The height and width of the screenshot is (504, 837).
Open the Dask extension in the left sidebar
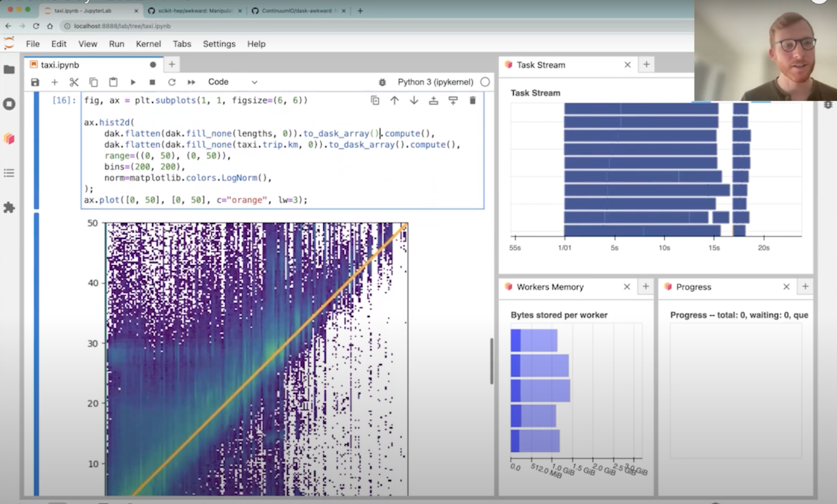[x=9, y=139]
